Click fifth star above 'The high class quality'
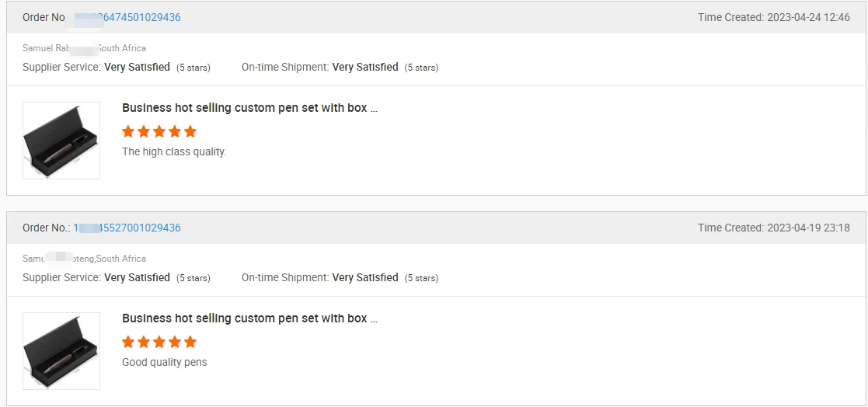Screen dimensions: 868x407 (190, 131)
